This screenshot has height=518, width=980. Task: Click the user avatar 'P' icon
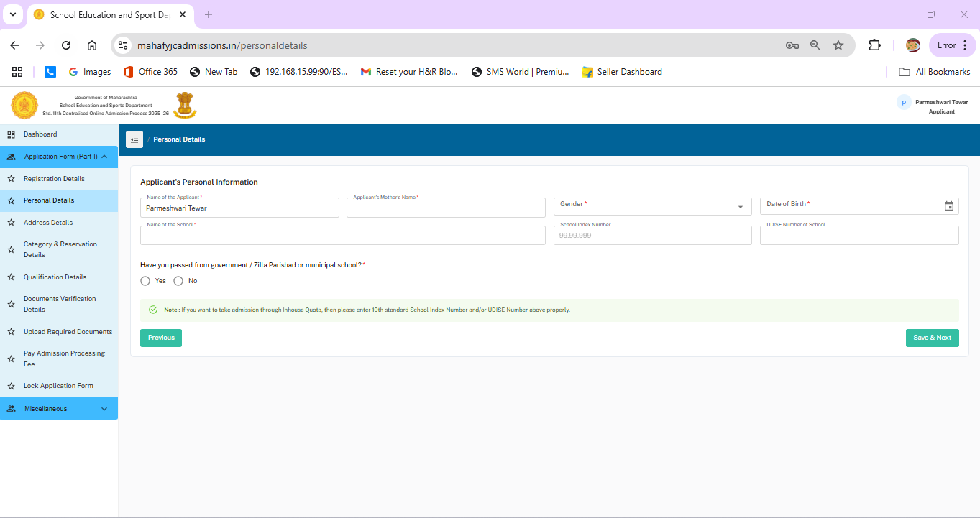tap(904, 103)
